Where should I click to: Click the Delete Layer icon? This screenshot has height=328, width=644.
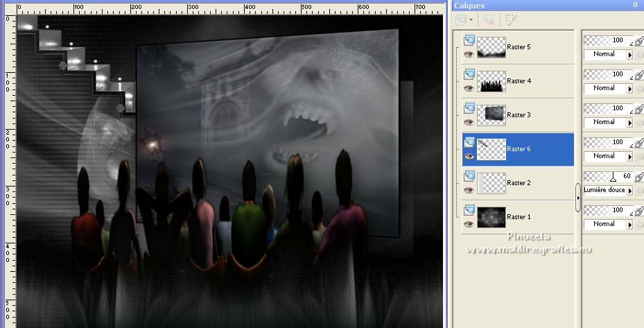tap(489, 19)
